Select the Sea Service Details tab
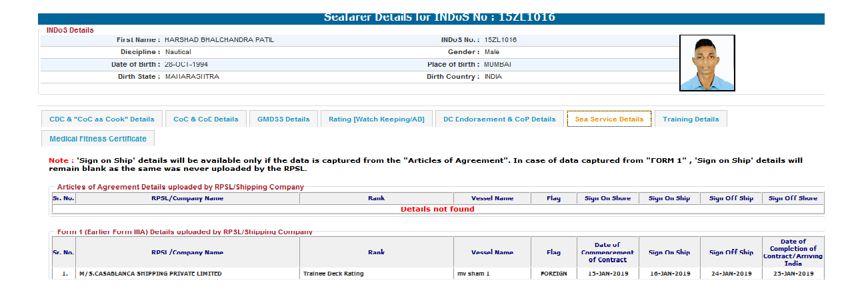 (x=609, y=119)
